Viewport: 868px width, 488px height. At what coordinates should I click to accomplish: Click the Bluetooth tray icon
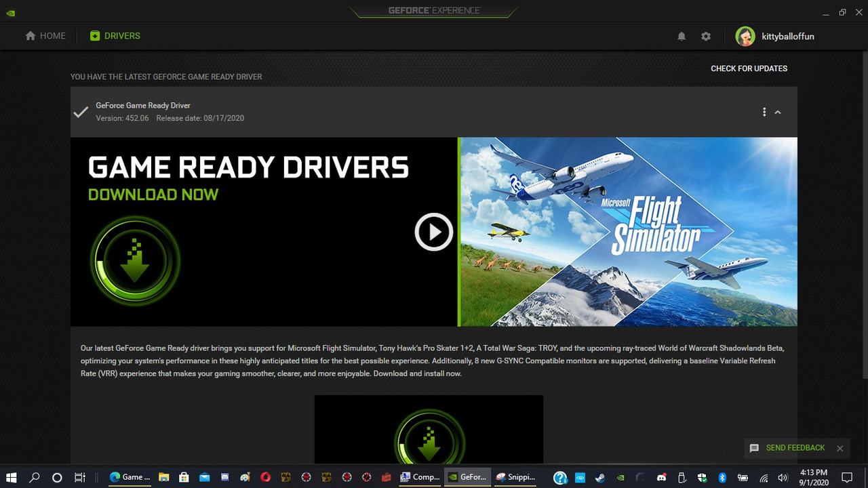pos(722,478)
